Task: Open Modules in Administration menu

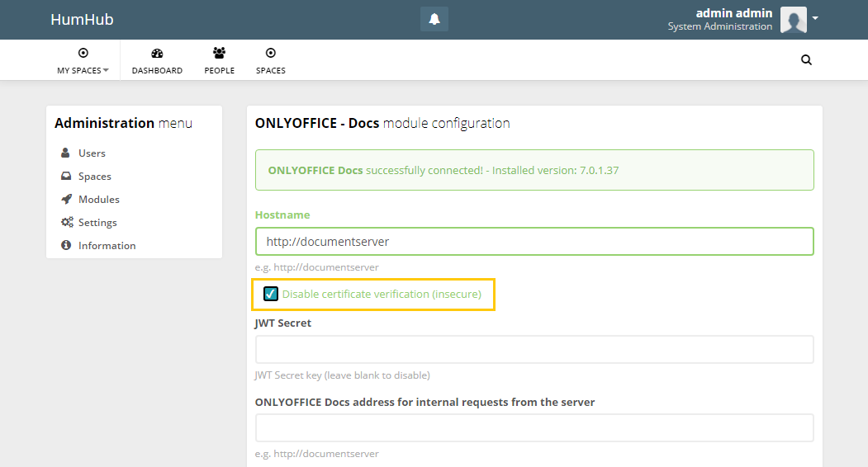Action: pos(99,199)
